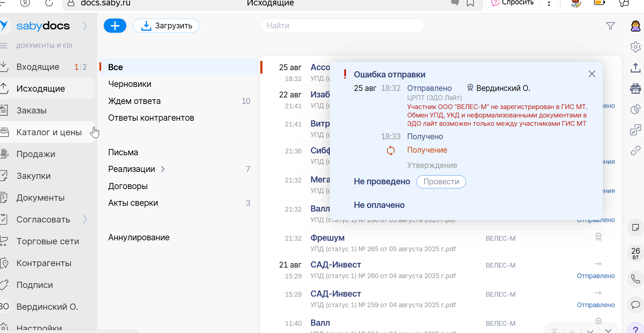
Task: Click Вердинский О. signer name in popup
Action: [x=503, y=88]
